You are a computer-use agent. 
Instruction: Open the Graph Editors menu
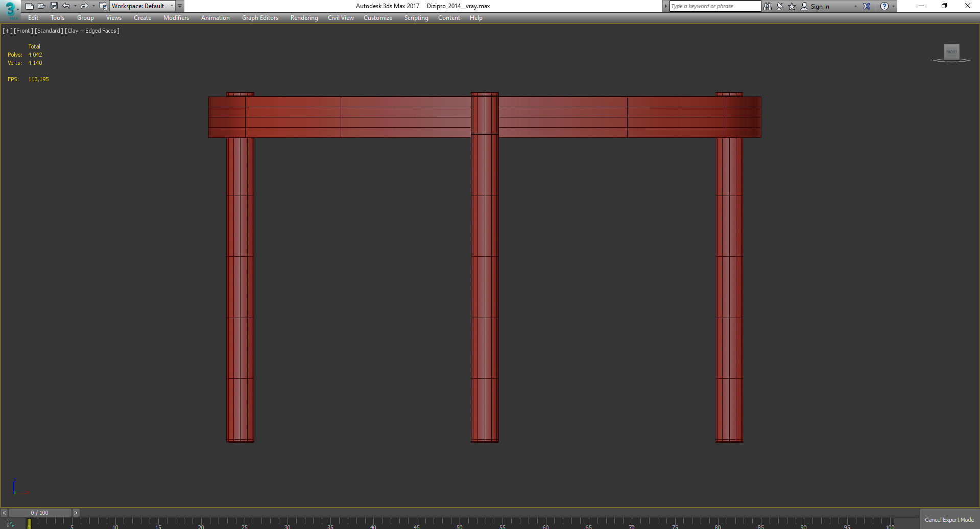click(x=260, y=18)
